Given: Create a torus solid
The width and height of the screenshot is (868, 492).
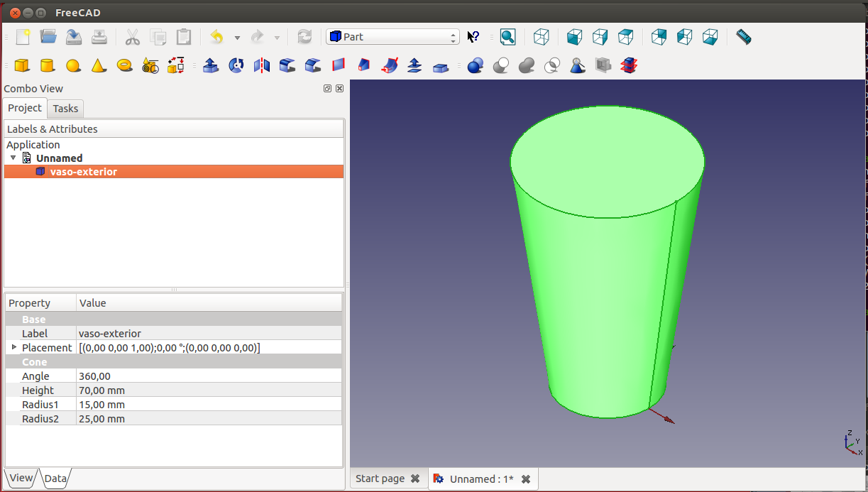Looking at the screenshot, I should coord(125,65).
